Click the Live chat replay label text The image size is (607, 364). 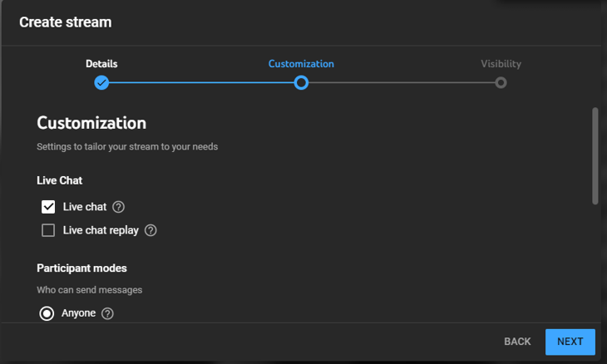tap(101, 230)
